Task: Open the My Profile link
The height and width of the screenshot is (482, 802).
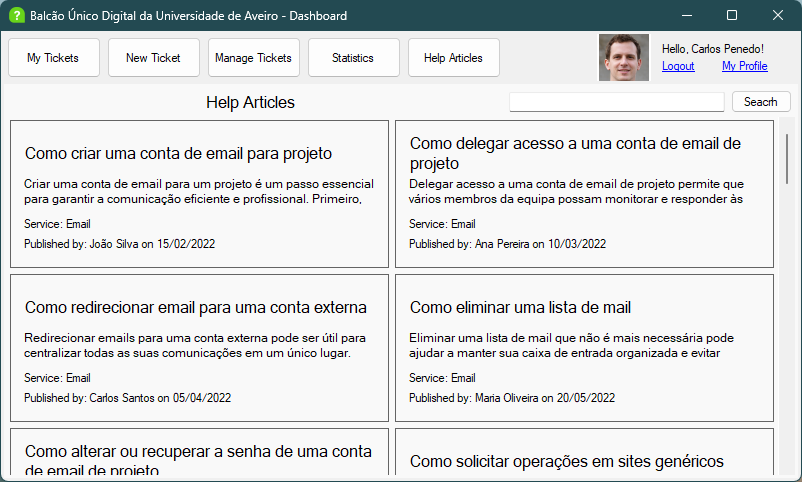Action: (744, 66)
